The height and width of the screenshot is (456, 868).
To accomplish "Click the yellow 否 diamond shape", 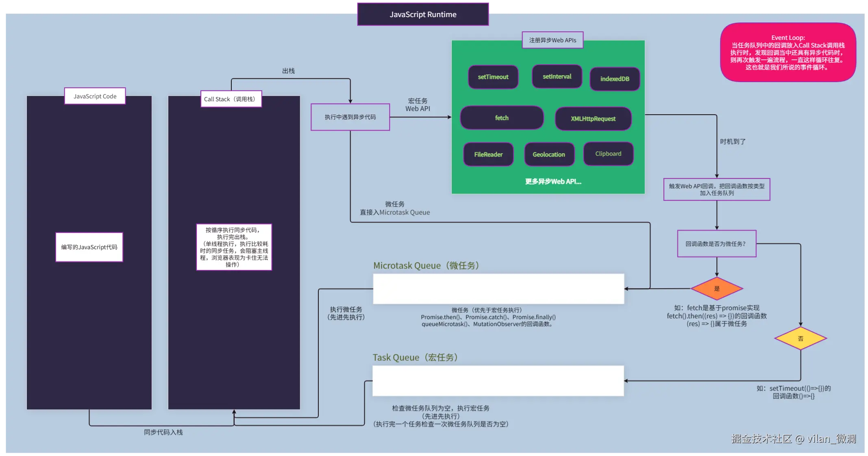I will (x=800, y=338).
